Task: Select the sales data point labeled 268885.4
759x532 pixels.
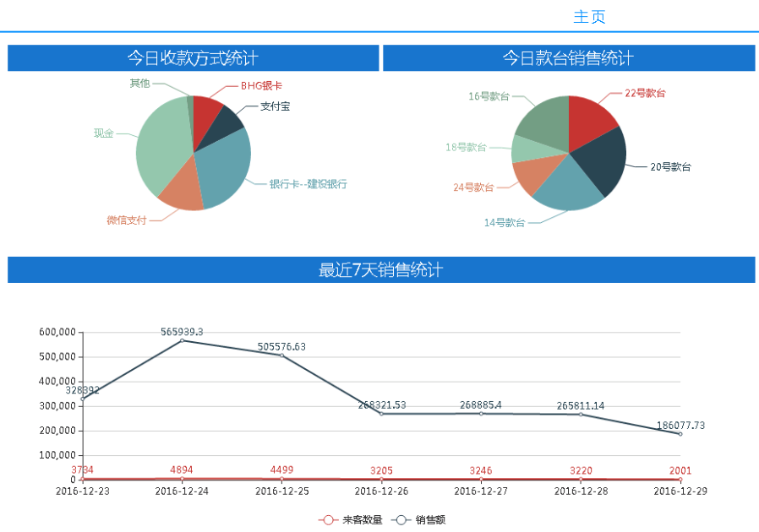Action: [481, 414]
